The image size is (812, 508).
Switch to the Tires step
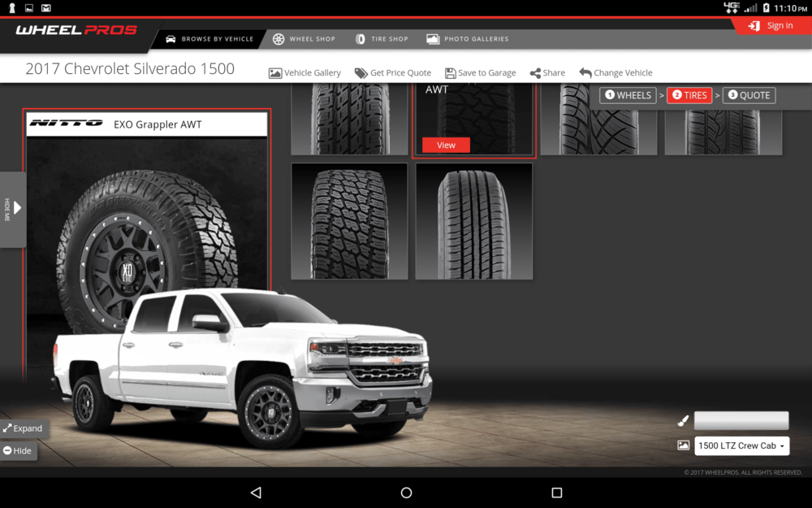[689, 95]
